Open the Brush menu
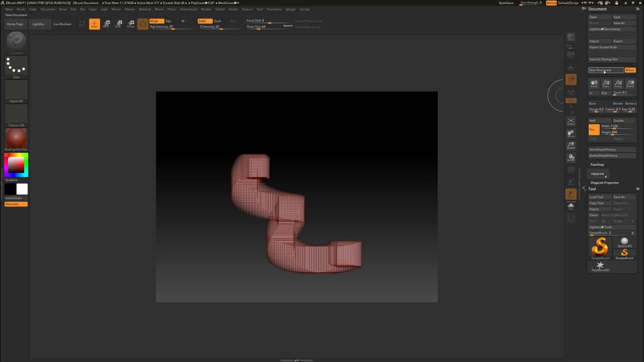 point(21,9)
